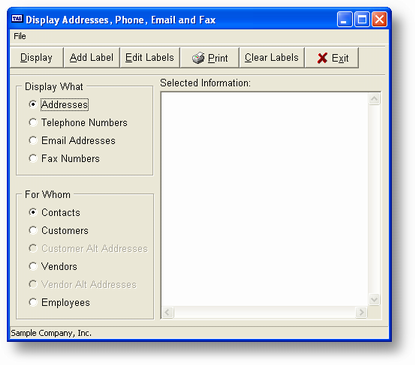Viewport: 415px width, 365px height.
Task: Click scroll up arrow in Selected Information
Action: click(x=374, y=99)
